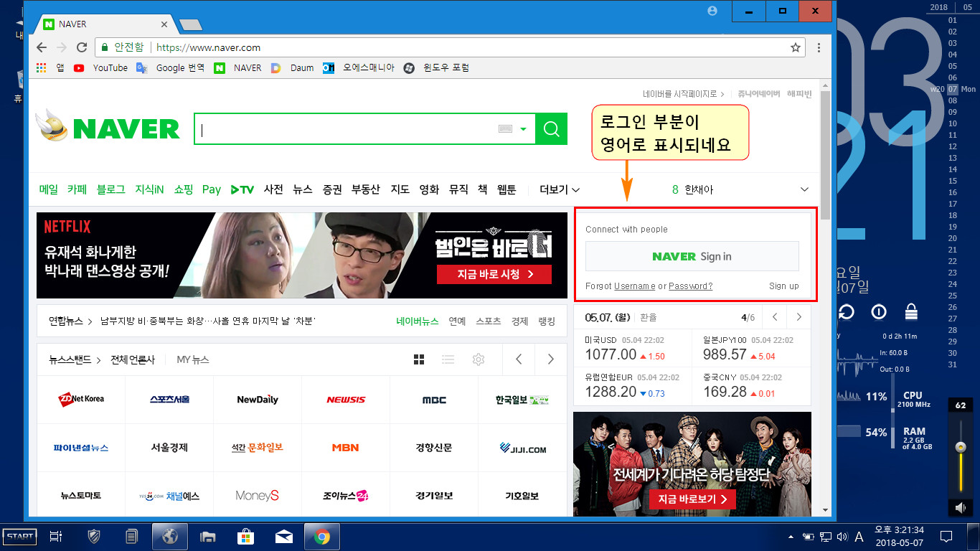Go to next exchange rate panel
This screenshot has height=551, width=980.
(798, 317)
